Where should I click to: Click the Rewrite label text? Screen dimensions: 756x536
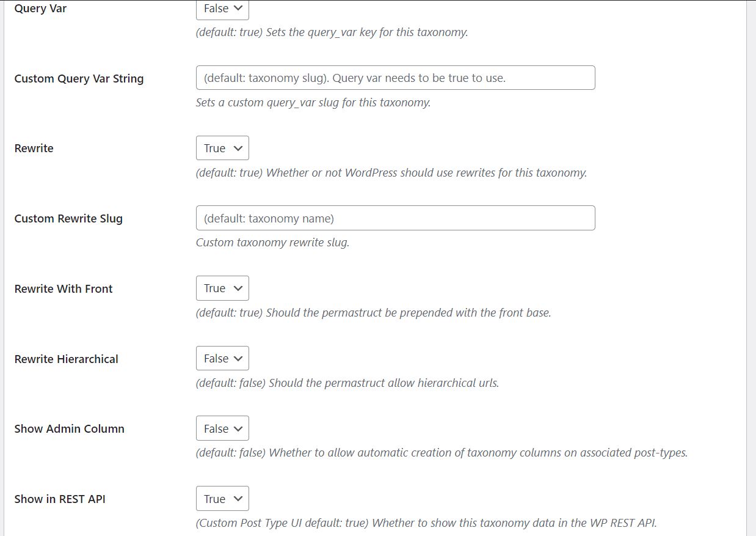tap(34, 149)
